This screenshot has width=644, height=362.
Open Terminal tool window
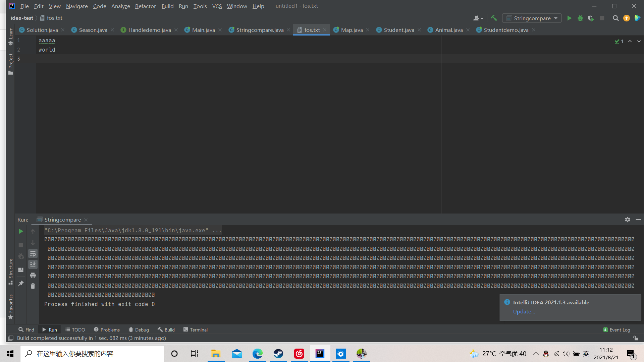tap(196, 330)
